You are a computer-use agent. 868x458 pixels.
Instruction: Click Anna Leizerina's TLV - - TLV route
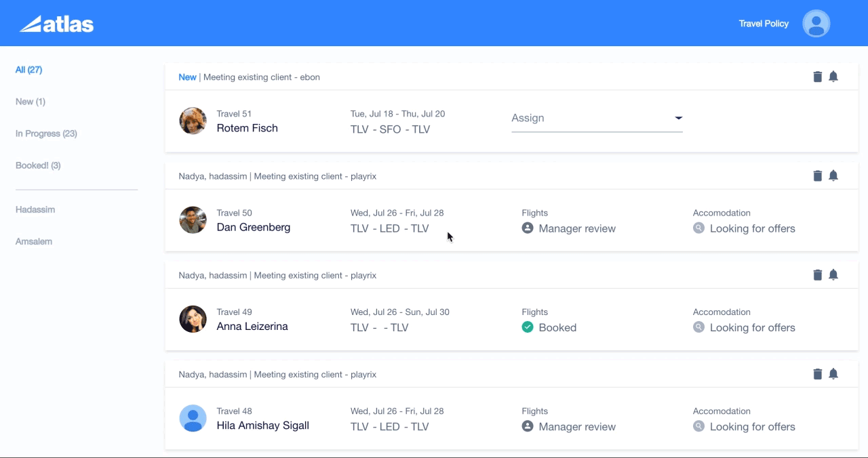pos(379,327)
